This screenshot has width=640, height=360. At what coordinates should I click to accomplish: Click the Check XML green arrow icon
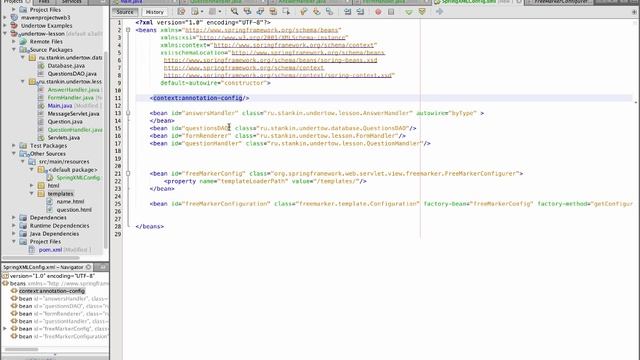409,12
